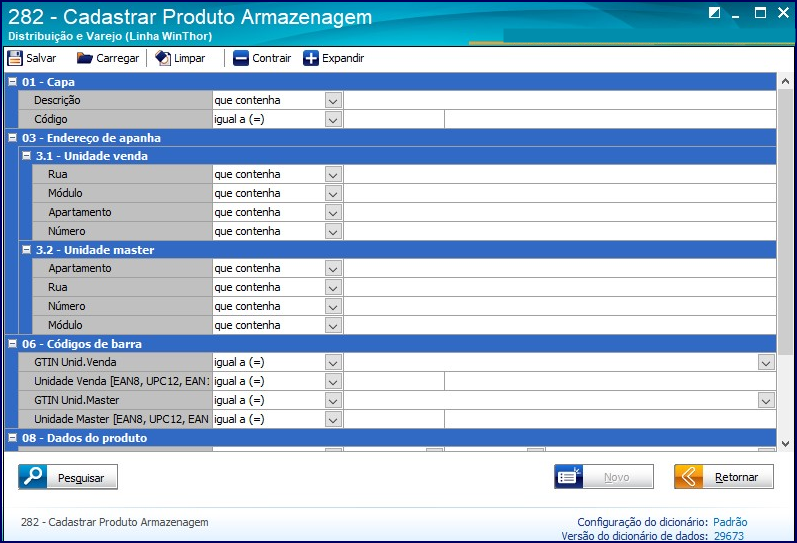Image resolution: width=797 pixels, height=543 pixels.
Task: Open Unidade Venda EAN operator dropdown
Action: [333, 381]
